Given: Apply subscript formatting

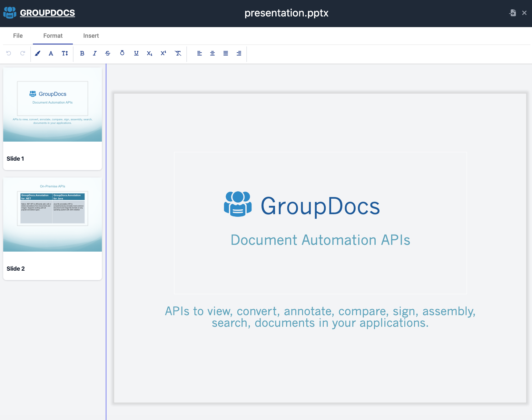Looking at the screenshot, I should pyautogui.click(x=150, y=53).
